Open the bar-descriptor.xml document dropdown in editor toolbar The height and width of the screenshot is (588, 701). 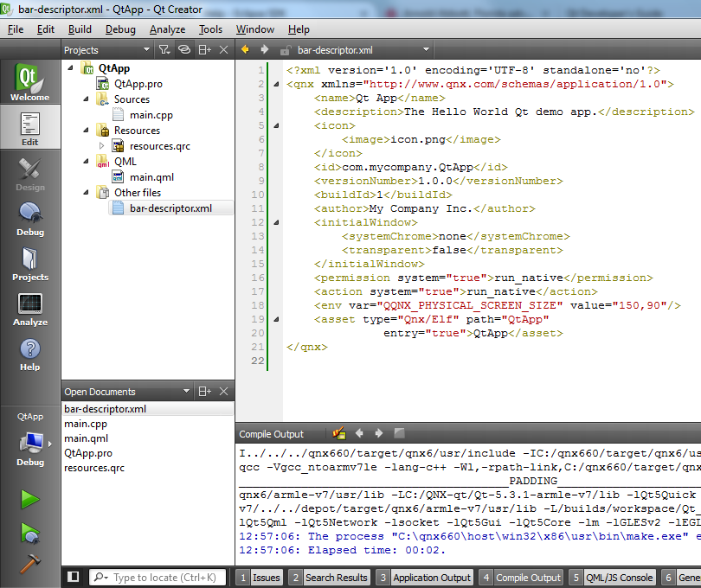point(426,50)
